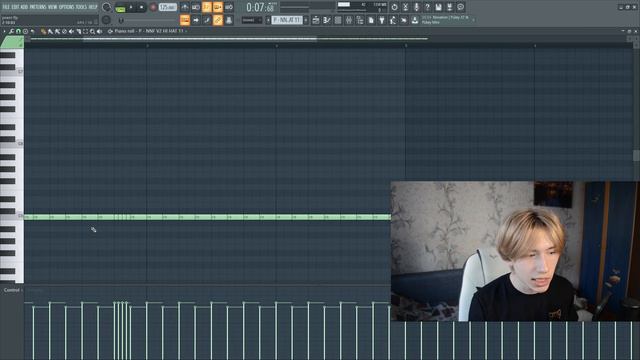
Task: Toggle the metronome icon
Action: pos(184,7)
